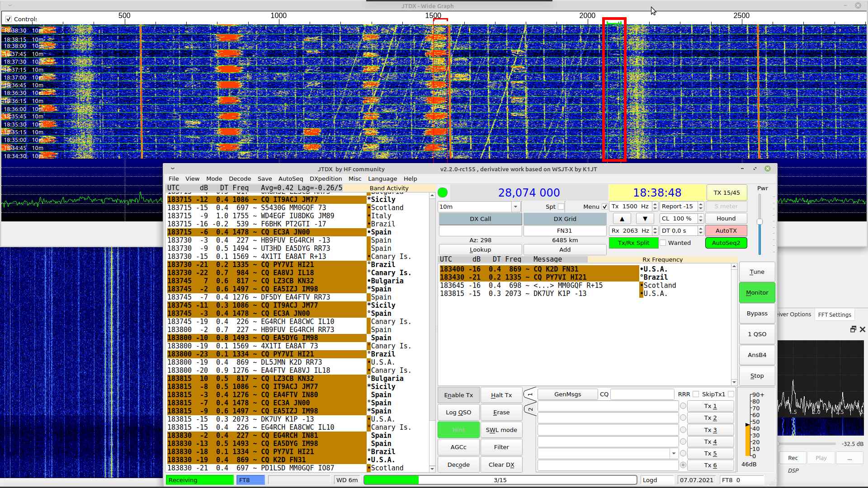Close the panel below the FFT Settings tab
Image resolution: width=868 pixels, height=488 pixels.
(862, 329)
